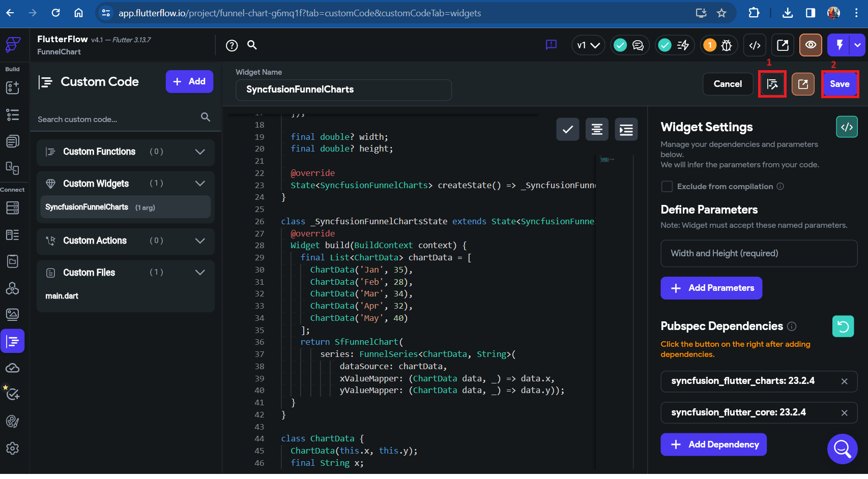Bookmark this page star icon
Screen dimensions: 868x479
[721, 13]
